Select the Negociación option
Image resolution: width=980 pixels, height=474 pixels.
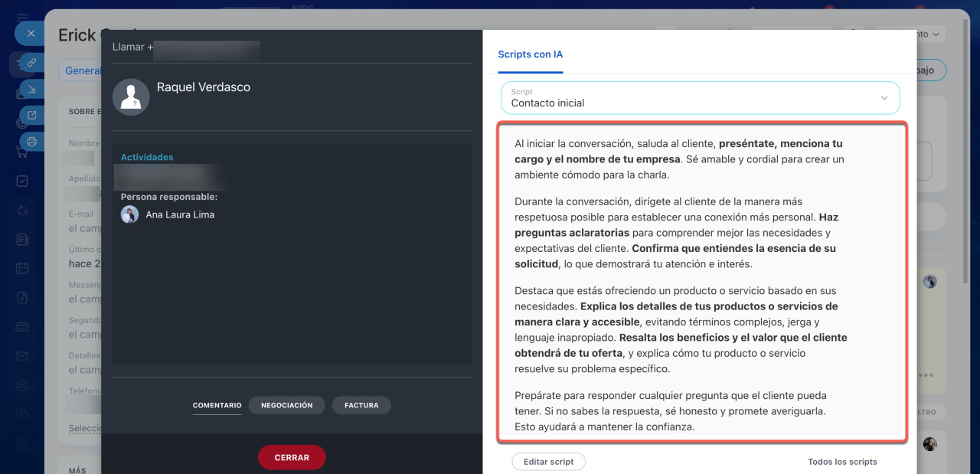[286, 405]
